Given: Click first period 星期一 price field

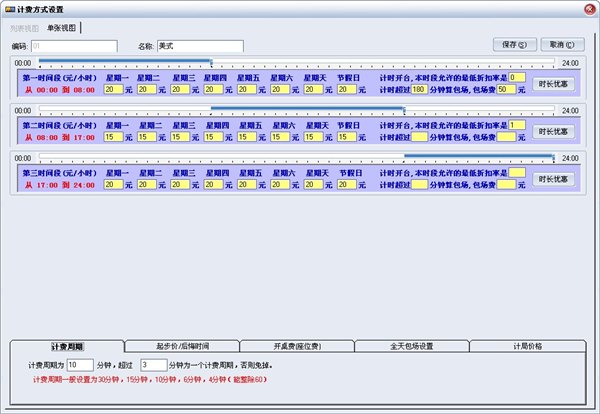Looking at the screenshot, I should [x=114, y=90].
